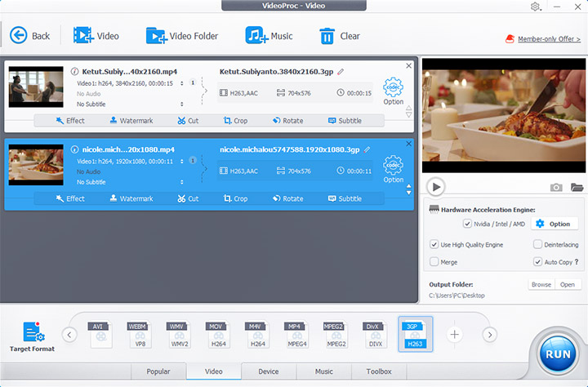Select the nicole.michalou video thumbnail
This screenshot has height=387, width=588.
coord(36,165)
